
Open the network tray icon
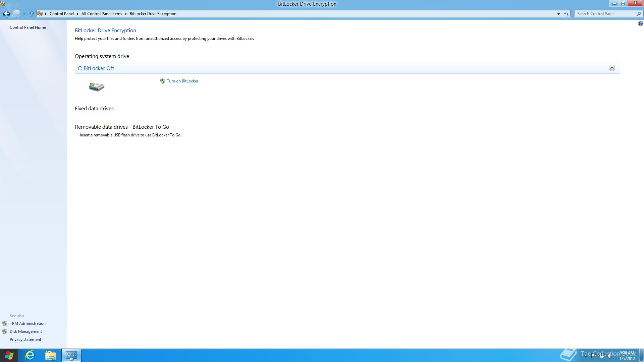[x=602, y=356]
